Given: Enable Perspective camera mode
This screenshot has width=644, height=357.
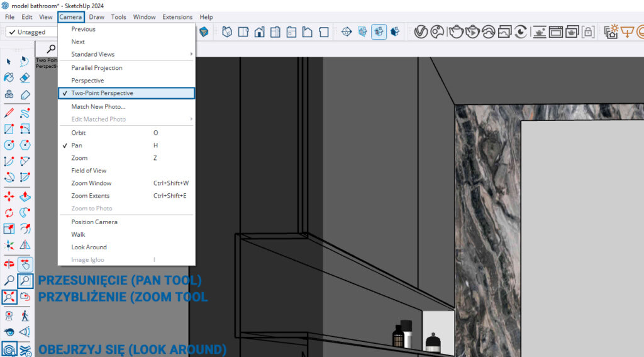Looking at the screenshot, I should (x=87, y=81).
